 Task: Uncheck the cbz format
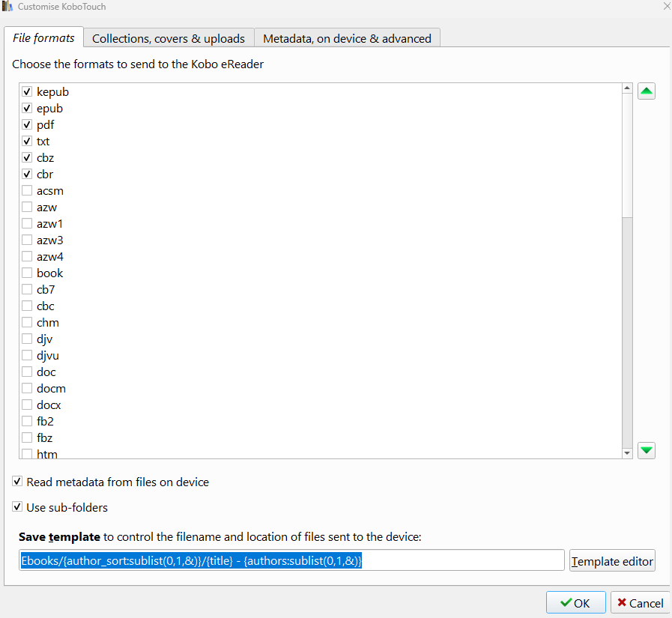[27, 158]
